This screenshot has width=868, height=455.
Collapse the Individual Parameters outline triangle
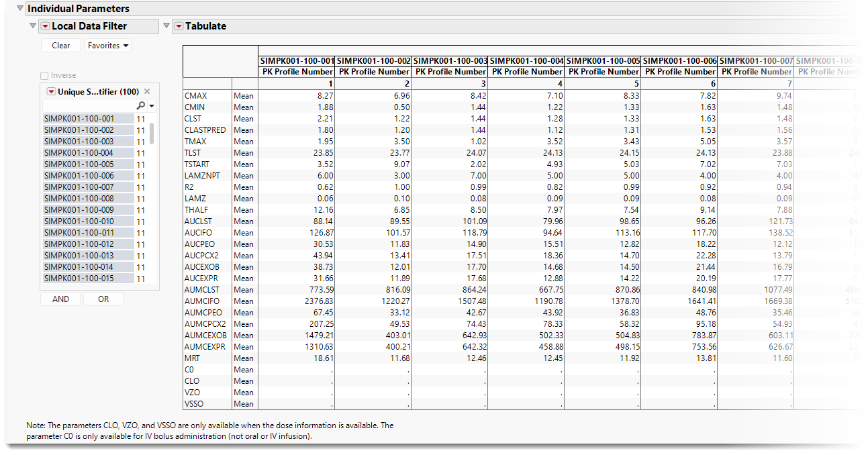[19, 9]
